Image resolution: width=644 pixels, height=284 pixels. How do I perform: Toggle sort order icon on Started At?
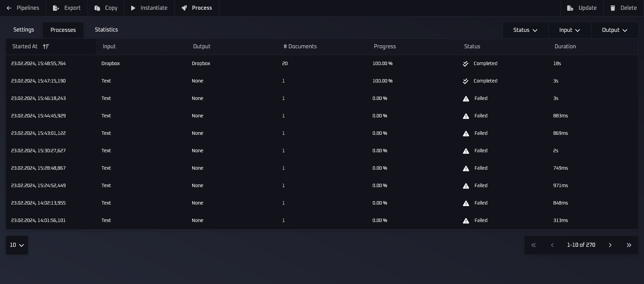pos(46,47)
